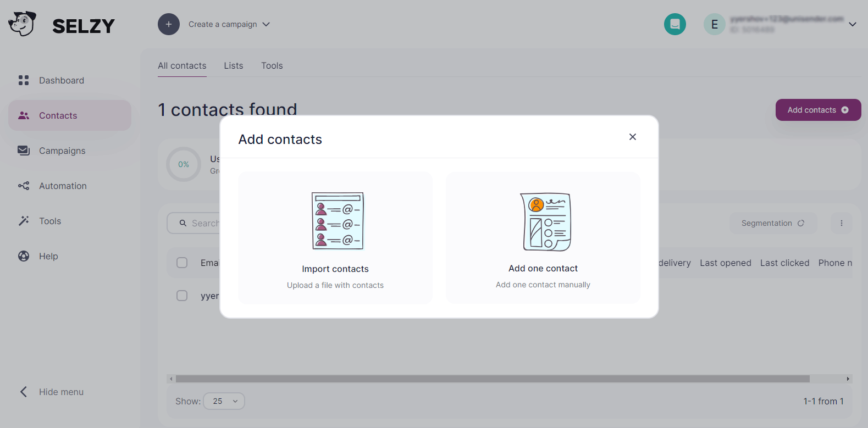Expand the account menu chevron
Image resolution: width=868 pixels, height=428 pixels.
853,24
